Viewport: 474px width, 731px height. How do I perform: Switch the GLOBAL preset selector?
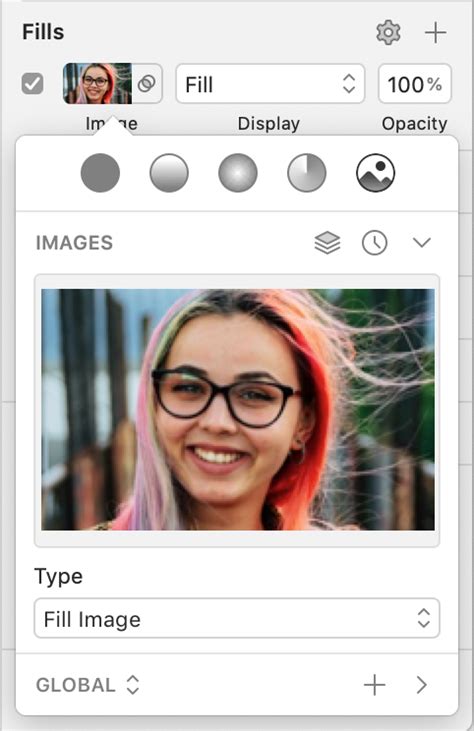tap(88, 685)
